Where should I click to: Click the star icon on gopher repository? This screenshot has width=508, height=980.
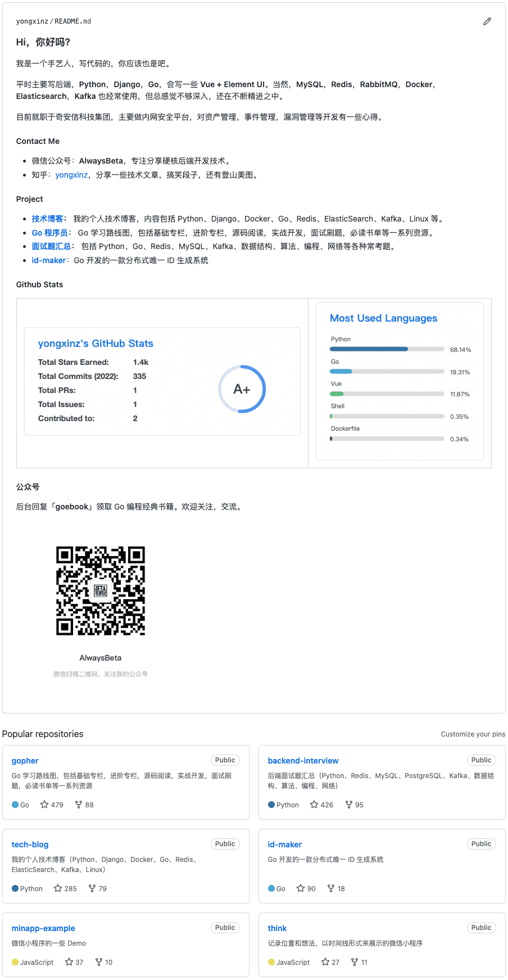tap(44, 805)
